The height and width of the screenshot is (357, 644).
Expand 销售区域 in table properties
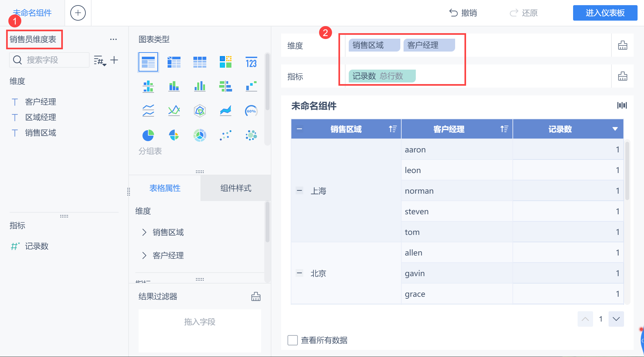(144, 232)
